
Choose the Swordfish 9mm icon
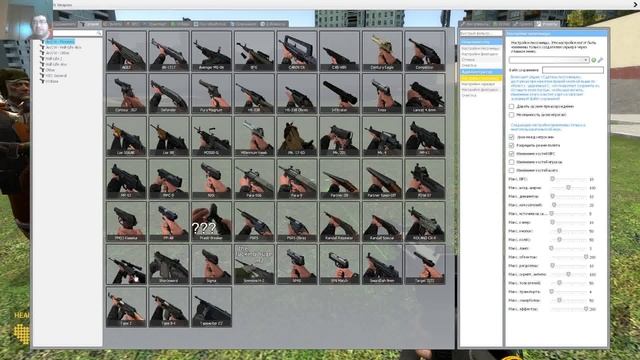[382, 264]
